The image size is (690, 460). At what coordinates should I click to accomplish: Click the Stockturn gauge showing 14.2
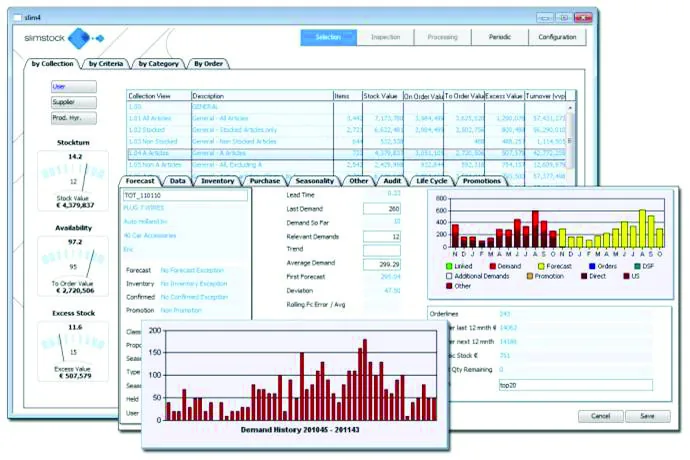[73, 180]
